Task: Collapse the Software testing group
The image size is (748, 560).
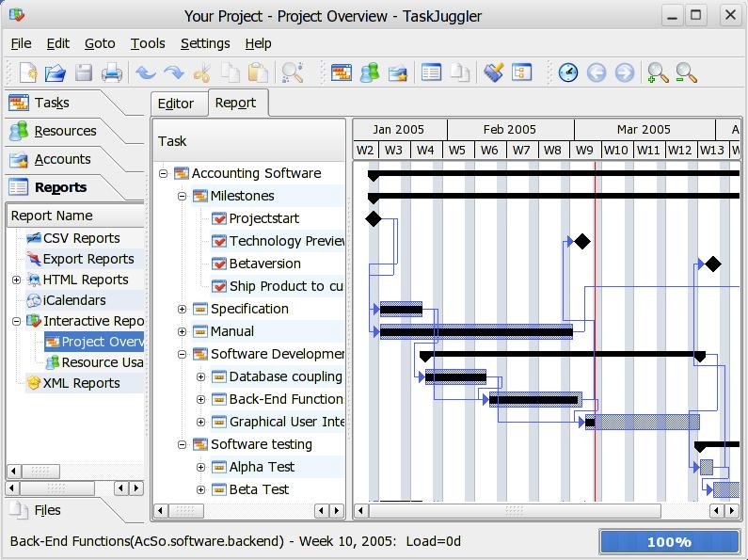Action: (182, 444)
